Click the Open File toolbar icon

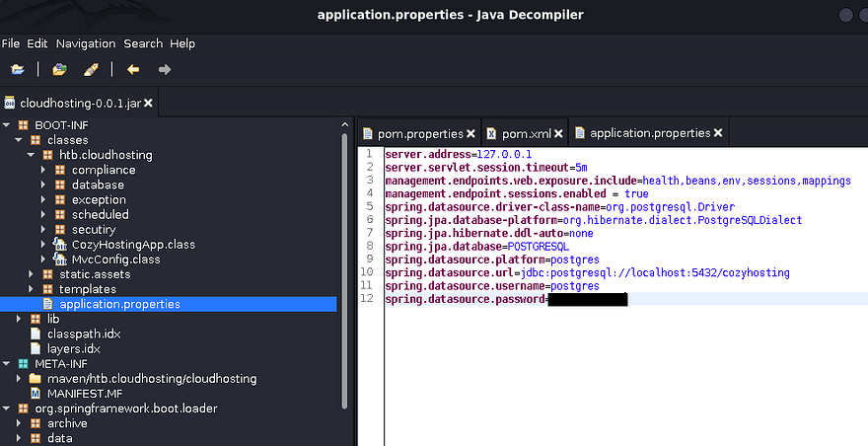tap(18, 69)
